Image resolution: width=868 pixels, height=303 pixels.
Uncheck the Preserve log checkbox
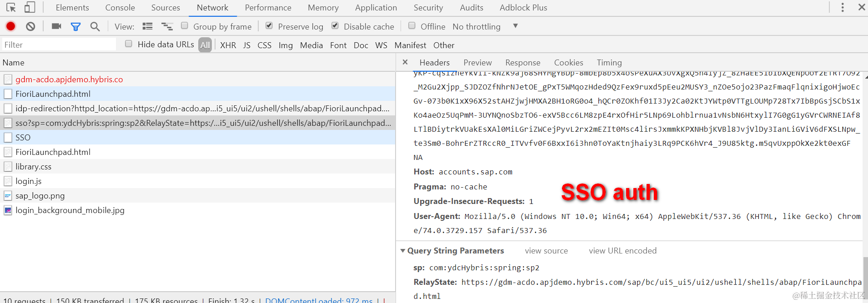[x=269, y=25]
